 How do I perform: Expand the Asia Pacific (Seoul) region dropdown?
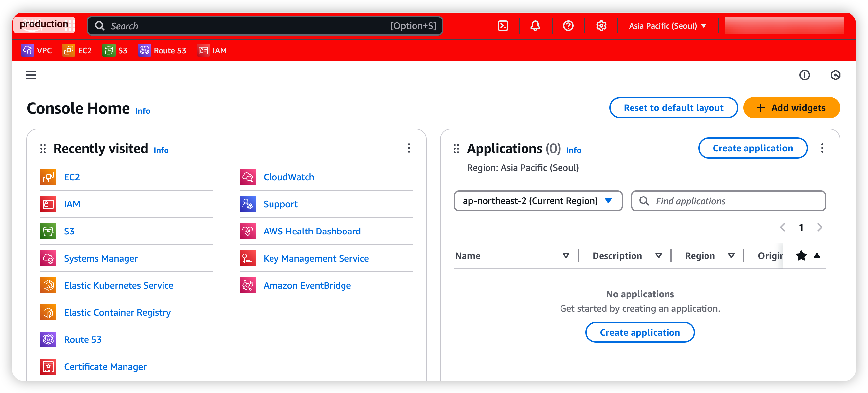pos(667,26)
